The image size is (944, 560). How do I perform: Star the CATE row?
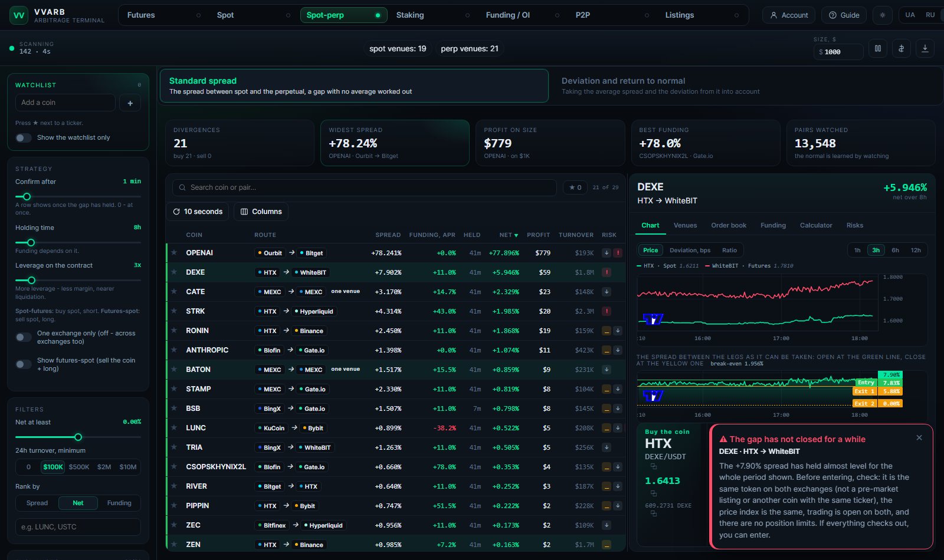click(x=174, y=292)
